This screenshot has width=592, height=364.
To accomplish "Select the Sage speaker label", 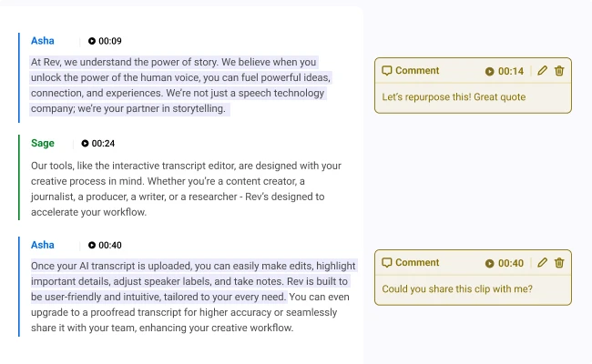I will click(x=43, y=144).
